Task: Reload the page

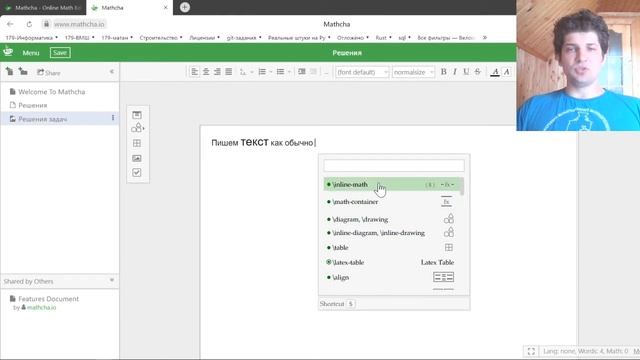Action: 29,24
